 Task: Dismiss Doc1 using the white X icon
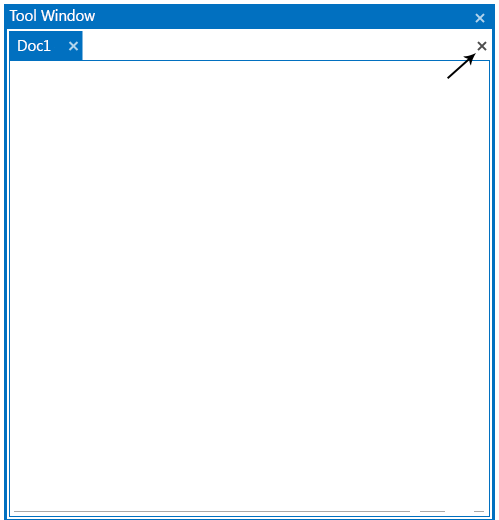[73, 46]
